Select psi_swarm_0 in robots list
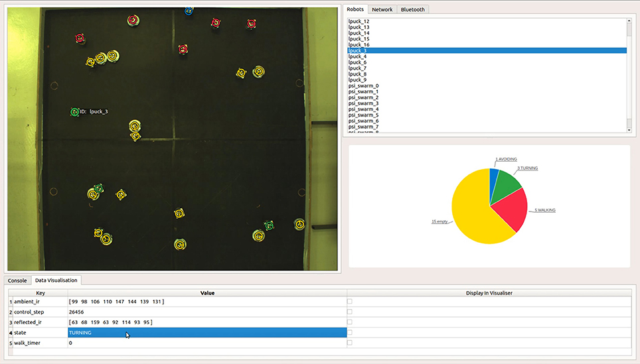Screen dimensions: 640x364 pos(363,86)
